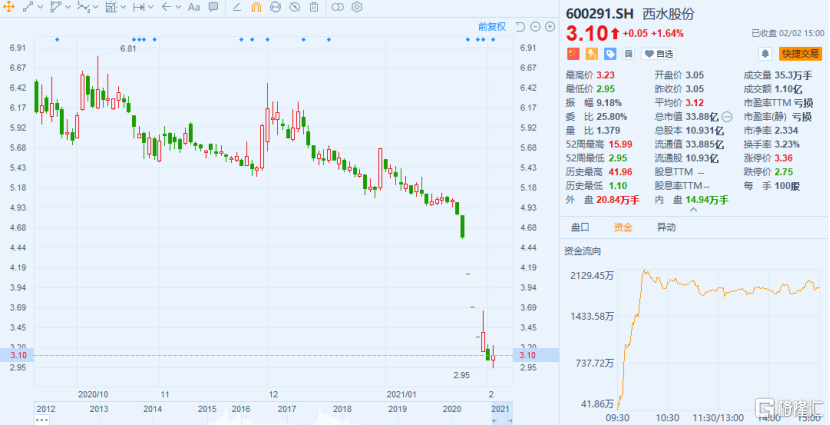Image resolution: width=830 pixels, height=425 pixels.
Task: Click the orange lightning bolt icon
Action: coord(592,53)
